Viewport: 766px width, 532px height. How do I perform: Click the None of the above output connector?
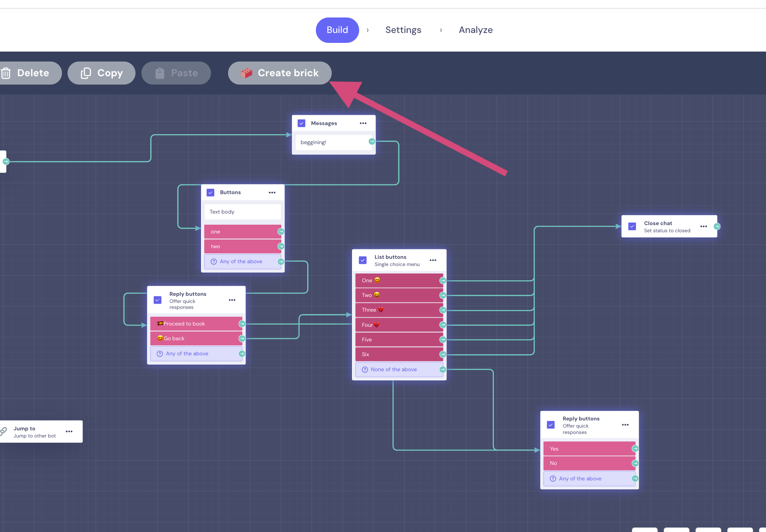tap(443, 370)
